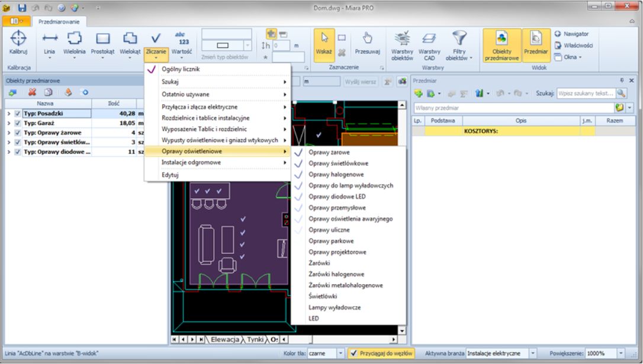
Task: Toggle Obiekty przedmiarowe view button
Action: pyautogui.click(x=502, y=45)
